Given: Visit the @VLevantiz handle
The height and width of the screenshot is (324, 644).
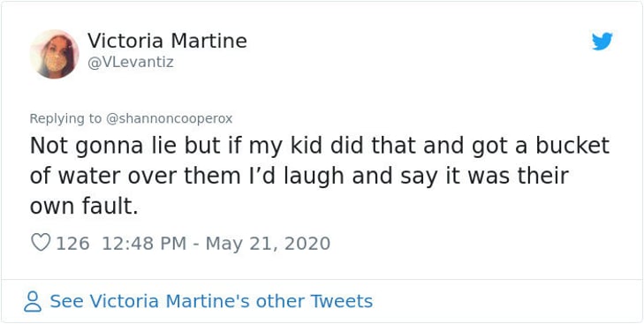Looking at the screenshot, I should [x=130, y=63].
